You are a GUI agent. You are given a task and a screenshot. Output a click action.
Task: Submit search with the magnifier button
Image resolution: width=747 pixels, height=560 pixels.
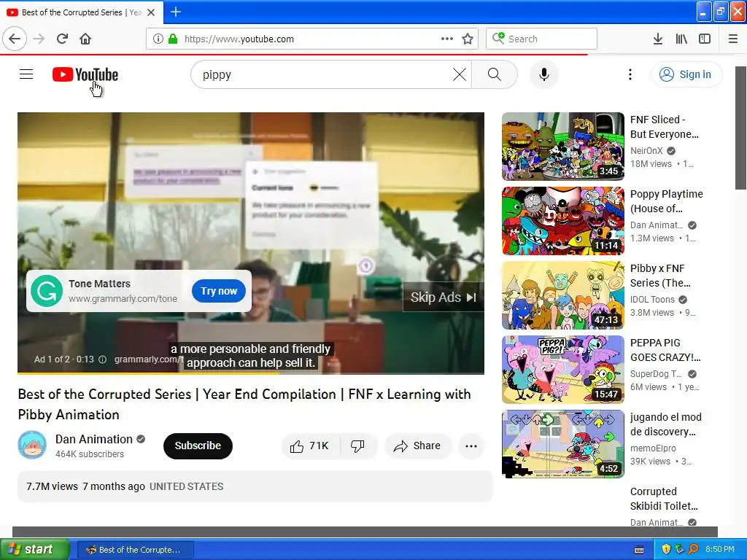(x=495, y=75)
